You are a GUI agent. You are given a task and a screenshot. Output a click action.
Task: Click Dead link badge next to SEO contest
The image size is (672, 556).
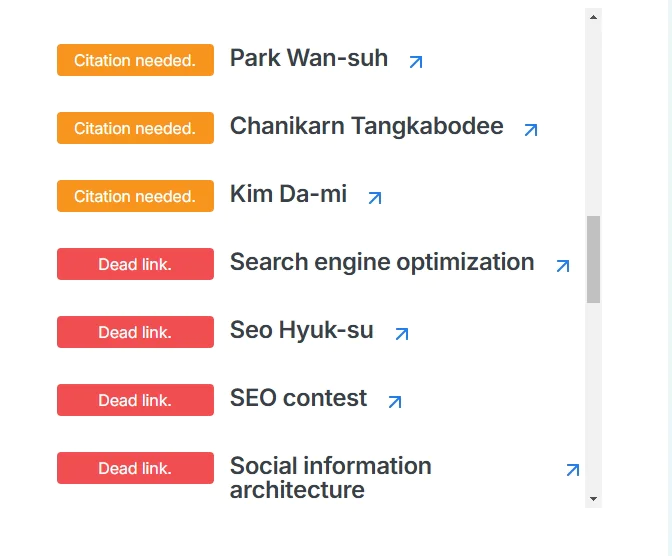[x=135, y=400]
